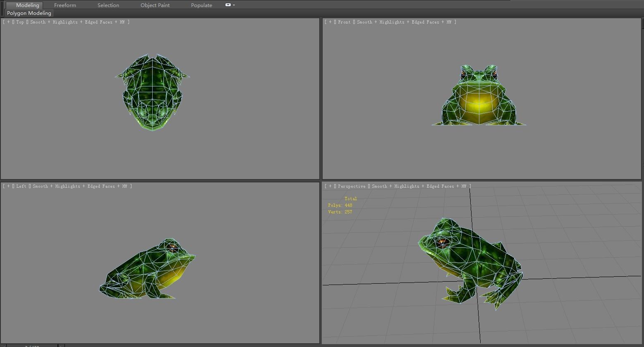
Task: Click the 'Total' statistics heading
Action: 351,199
